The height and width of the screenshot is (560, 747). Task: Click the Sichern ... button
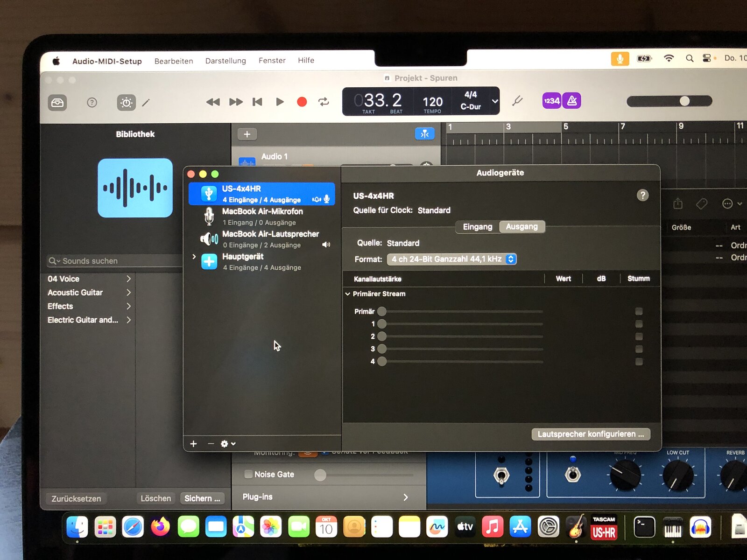point(202,498)
